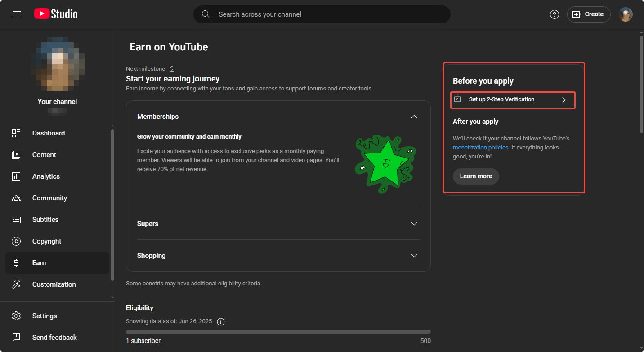Click the 1 subscriber text

tap(143, 341)
